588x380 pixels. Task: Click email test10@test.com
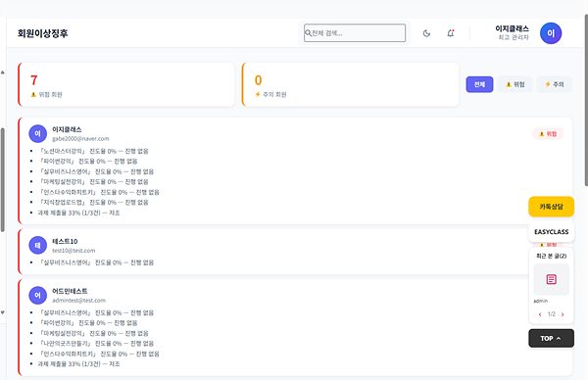(73, 251)
